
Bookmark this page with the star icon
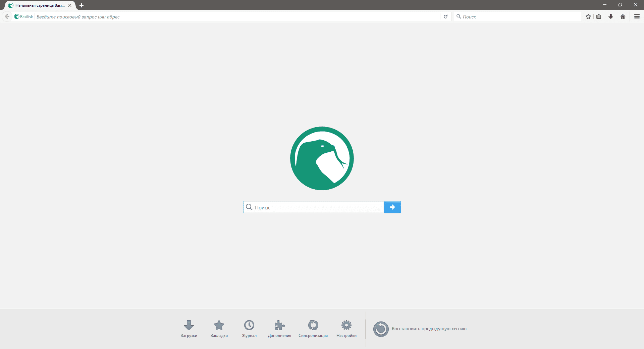(588, 16)
